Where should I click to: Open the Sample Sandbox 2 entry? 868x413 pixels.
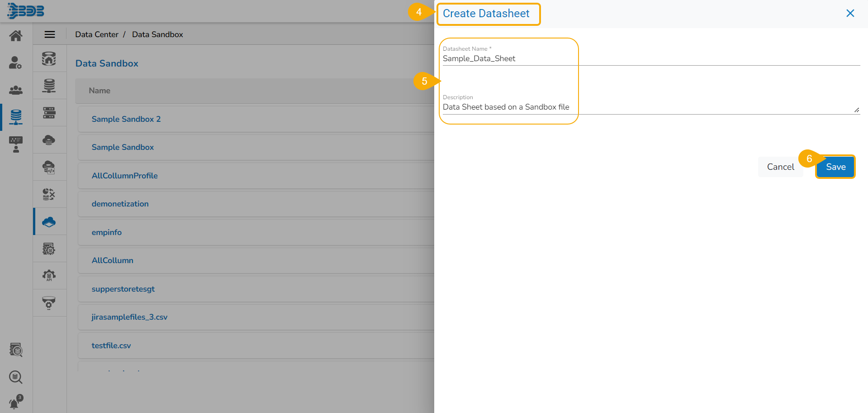(126, 119)
